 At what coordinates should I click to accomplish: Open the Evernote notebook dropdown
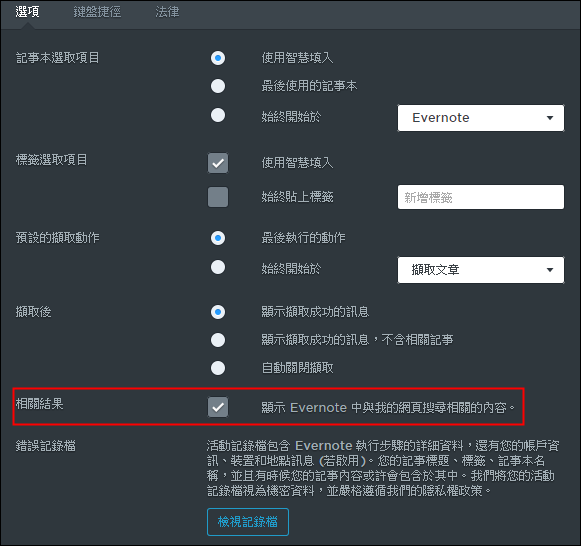pyautogui.click(x=481, y=118)
